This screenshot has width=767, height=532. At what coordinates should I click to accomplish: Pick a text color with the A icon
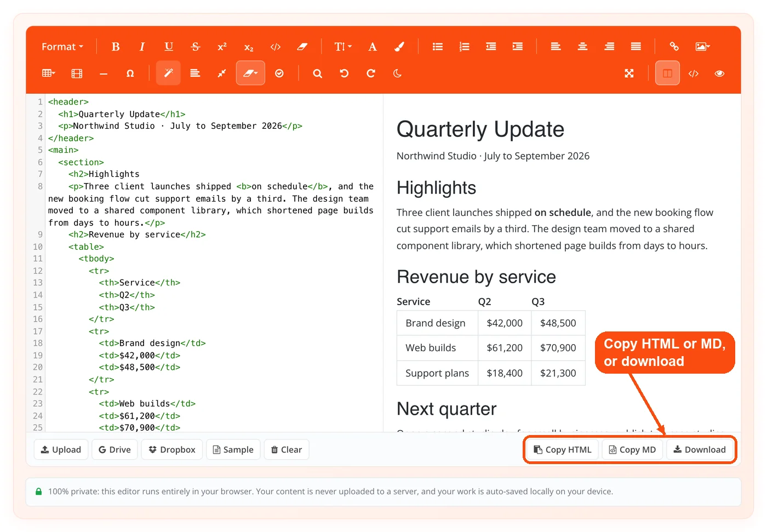[373, 47]
